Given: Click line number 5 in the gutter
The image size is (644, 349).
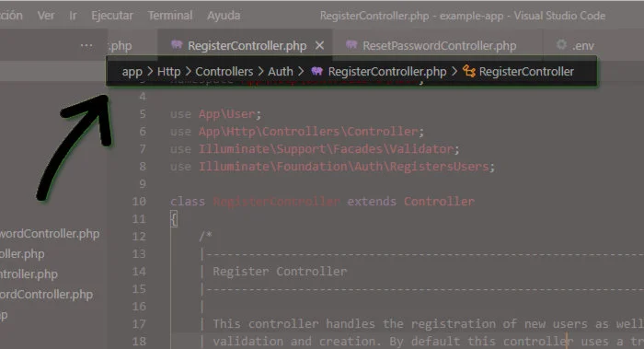Looking at the screenshot, I should [x=142, y=114].
